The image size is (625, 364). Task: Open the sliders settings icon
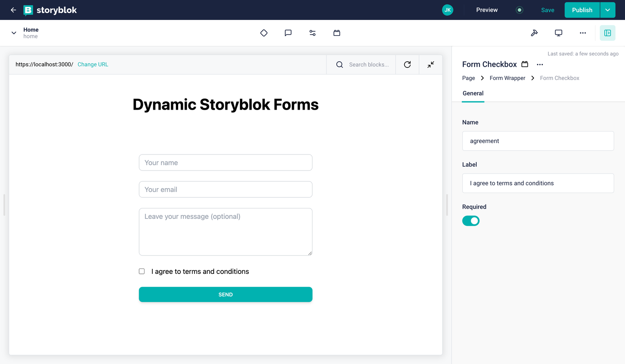pyautogui.click(x=312, y=33)
